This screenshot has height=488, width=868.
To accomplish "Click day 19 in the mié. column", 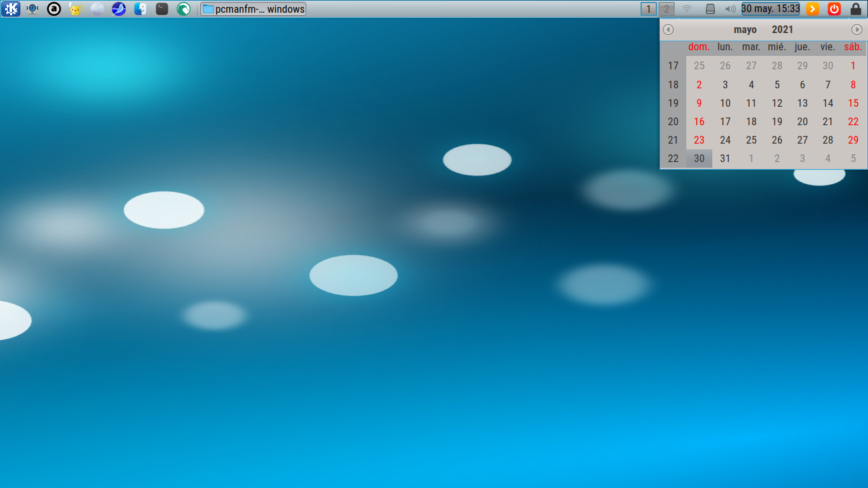I will pyautogui.click(x=777, y=121).
